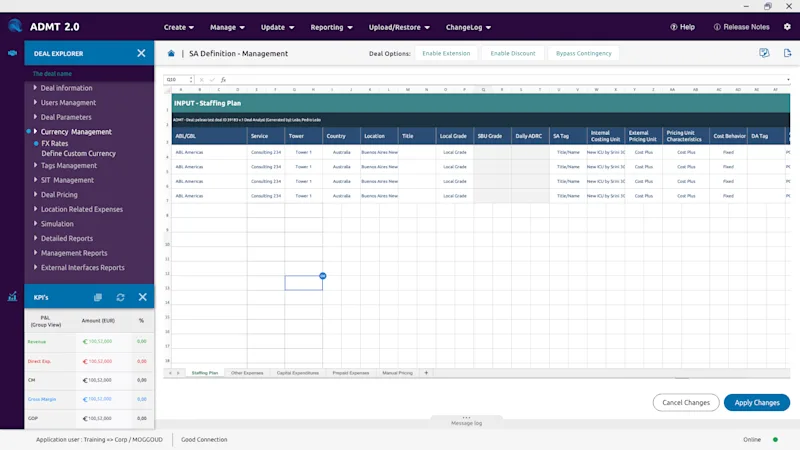800x450 pixels.
Task: Expand Users Managment tree node
Action: tap(35, 102)
